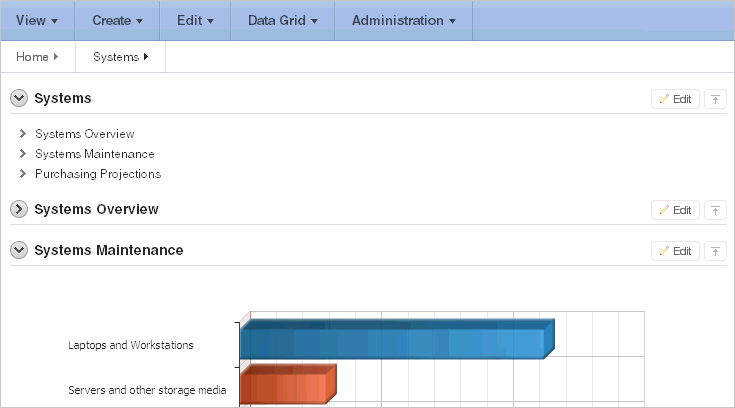Click the Systems Maintenance section heading

(109, 250)
